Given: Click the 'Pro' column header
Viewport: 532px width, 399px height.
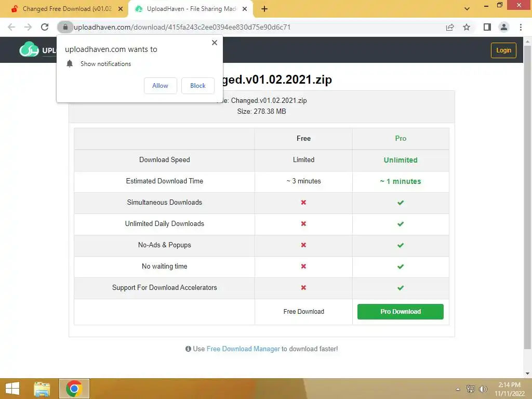Looking at the screenshot, I should tap(401, 138).
